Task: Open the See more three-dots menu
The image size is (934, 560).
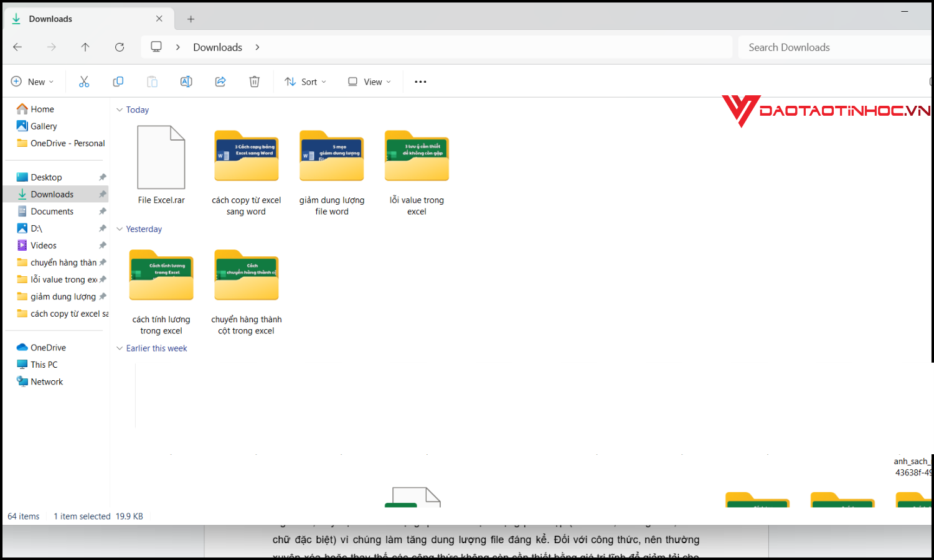Action: coord(420,82)
